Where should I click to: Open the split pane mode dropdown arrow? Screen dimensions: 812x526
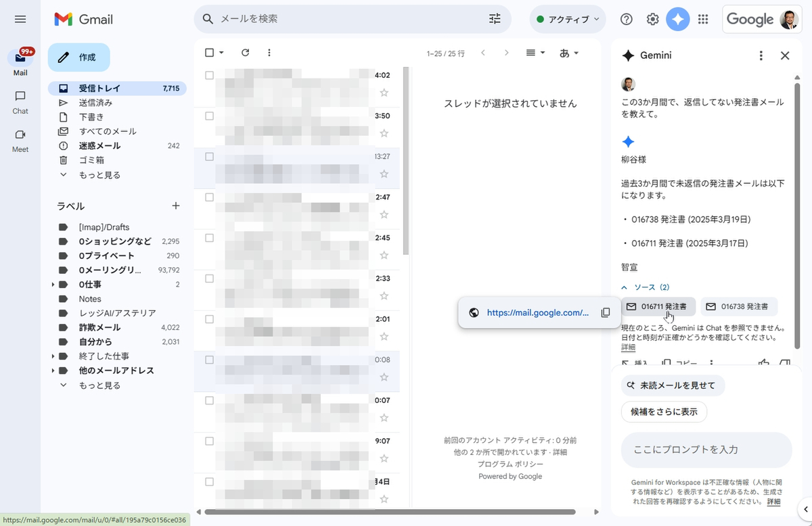tap(543, 53)
